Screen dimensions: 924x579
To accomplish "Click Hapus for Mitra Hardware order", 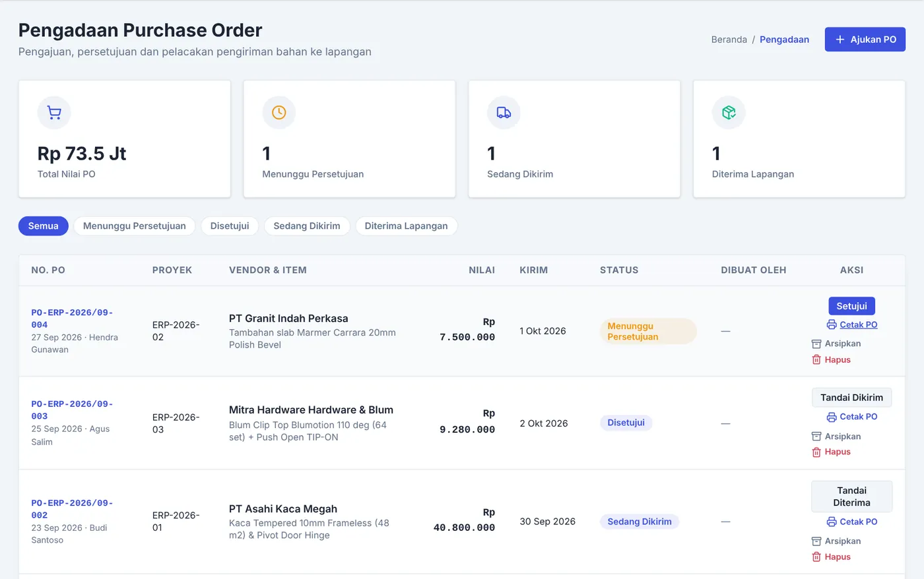I will click(x=831, y=452).
